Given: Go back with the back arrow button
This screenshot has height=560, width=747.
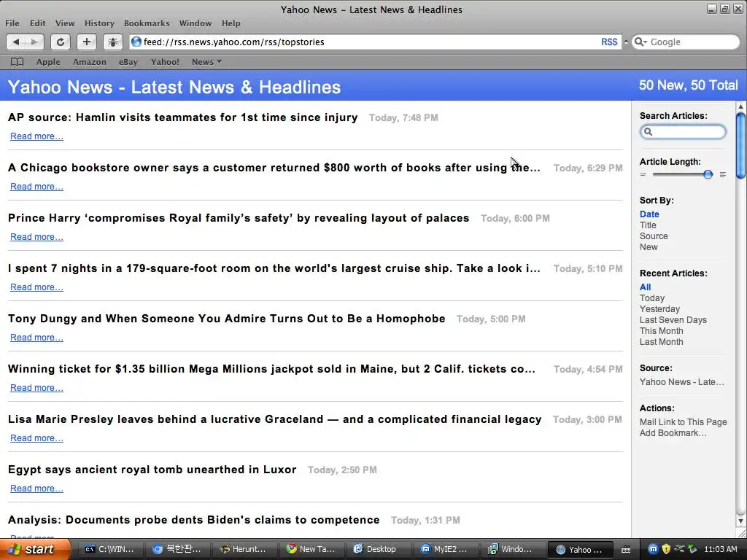Looking at the screenshot, I should pyautogui.click(x=16, y=42).
